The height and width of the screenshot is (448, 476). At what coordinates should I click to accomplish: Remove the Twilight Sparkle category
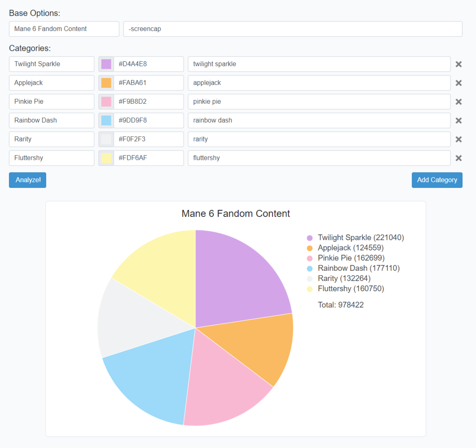pyautogui.click(x=458, y=64)
